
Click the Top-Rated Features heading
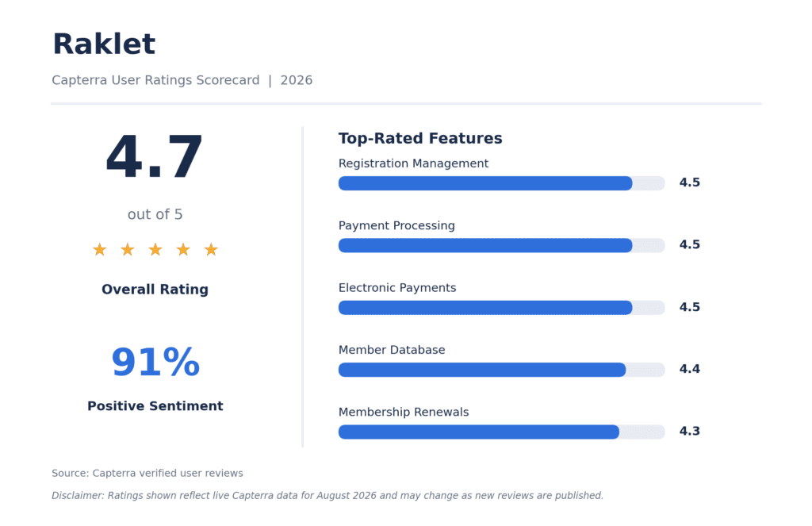click(420, 138)
